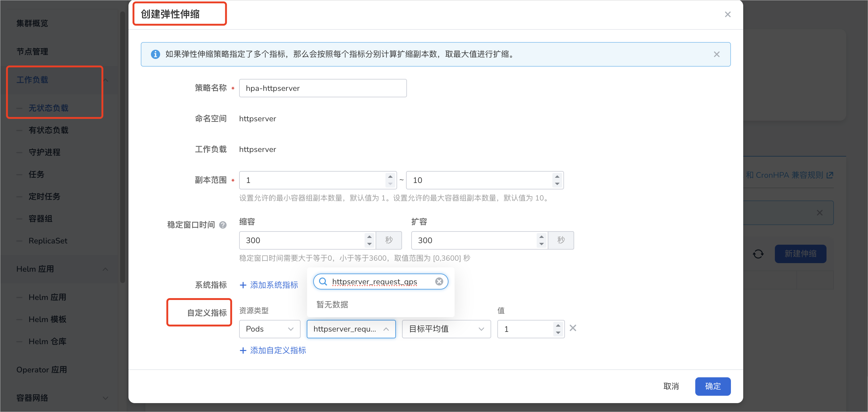Image resolution: width=868 pixels, height=412 pixels.
Task: Collapse the Helm 应用 sidebar section
Action: [105, 269]
